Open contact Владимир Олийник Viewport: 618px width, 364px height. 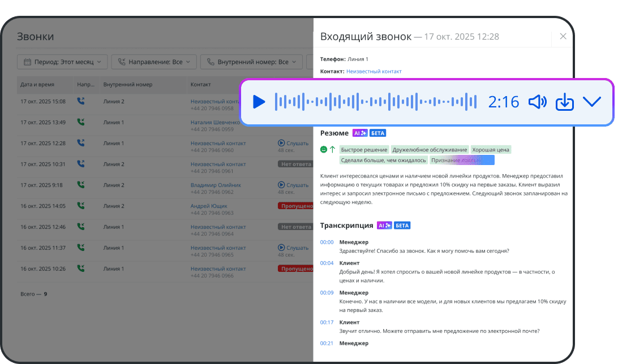[216, 185]
